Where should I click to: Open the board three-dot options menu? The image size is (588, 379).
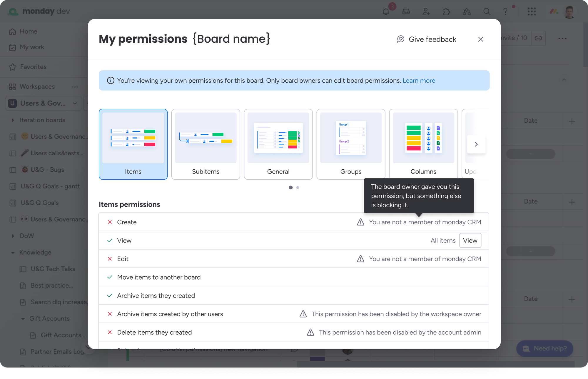[562, 39]
